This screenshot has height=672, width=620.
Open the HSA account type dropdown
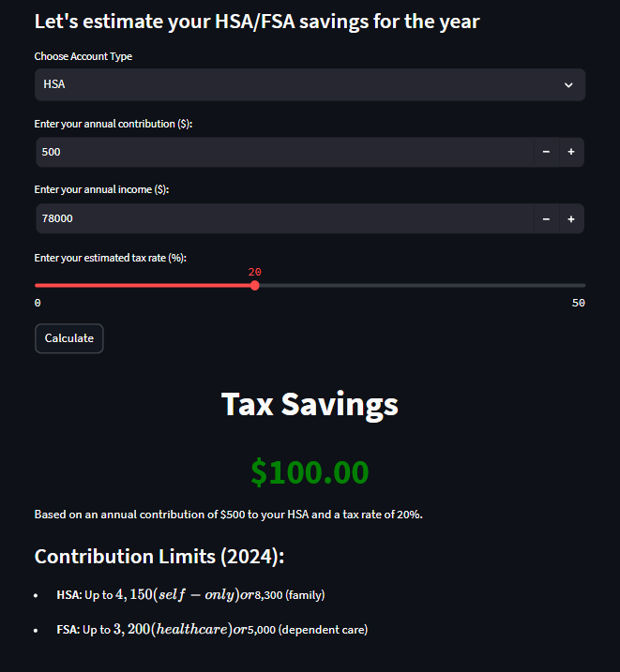pos(310,85)
